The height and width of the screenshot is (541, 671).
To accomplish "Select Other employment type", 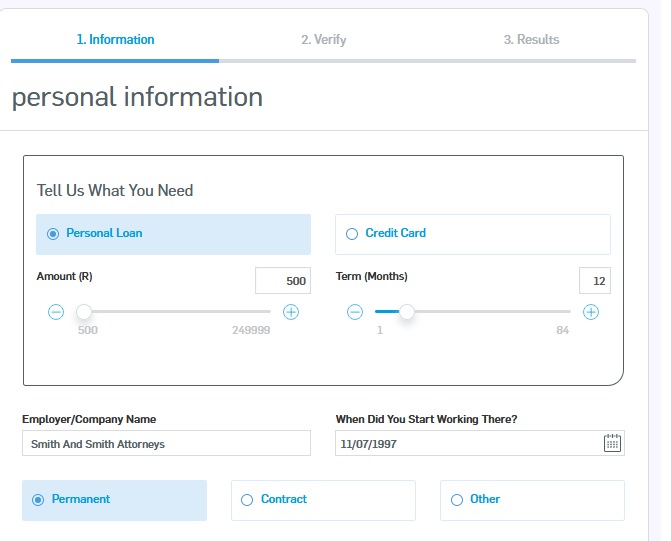I will (x=457, y=500).
